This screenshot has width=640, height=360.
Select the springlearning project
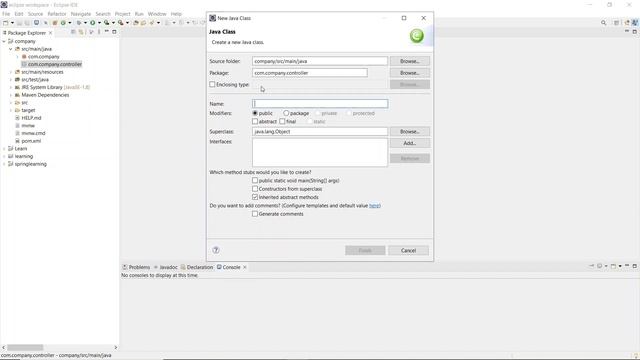click(31, 164)
